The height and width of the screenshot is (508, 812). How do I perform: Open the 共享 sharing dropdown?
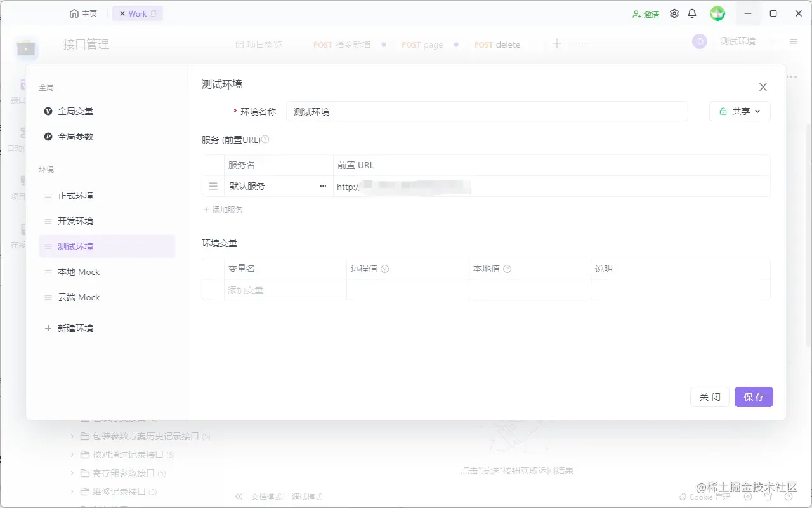coord(740,111)
